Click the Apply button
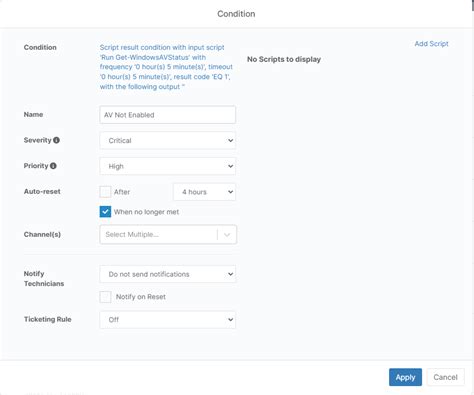 (x=405, y=377)
